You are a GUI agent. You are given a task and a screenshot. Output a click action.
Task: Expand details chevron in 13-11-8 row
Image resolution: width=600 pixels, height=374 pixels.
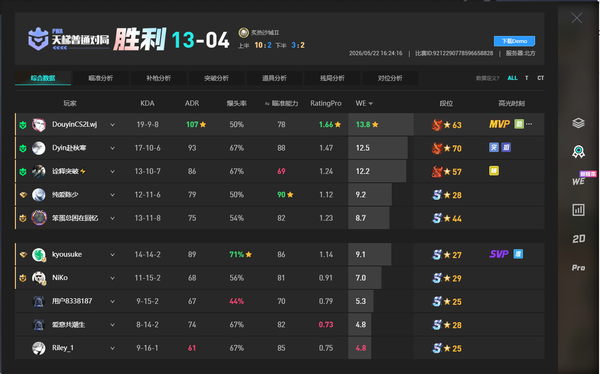112,218
